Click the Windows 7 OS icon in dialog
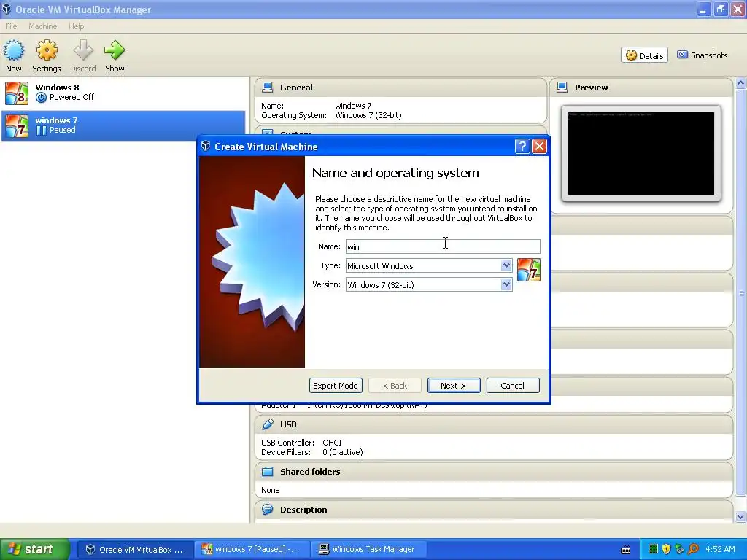 528,270
